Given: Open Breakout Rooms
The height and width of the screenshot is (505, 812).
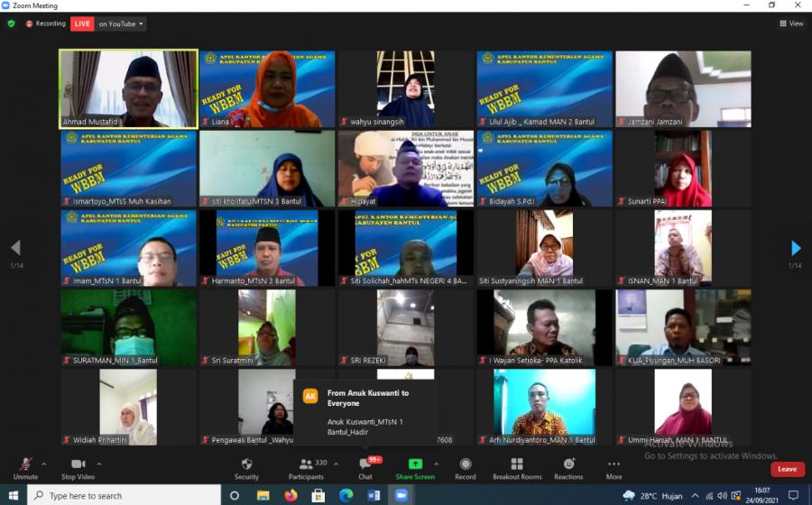Looking at the screenshot, I should tap(517, 467).
